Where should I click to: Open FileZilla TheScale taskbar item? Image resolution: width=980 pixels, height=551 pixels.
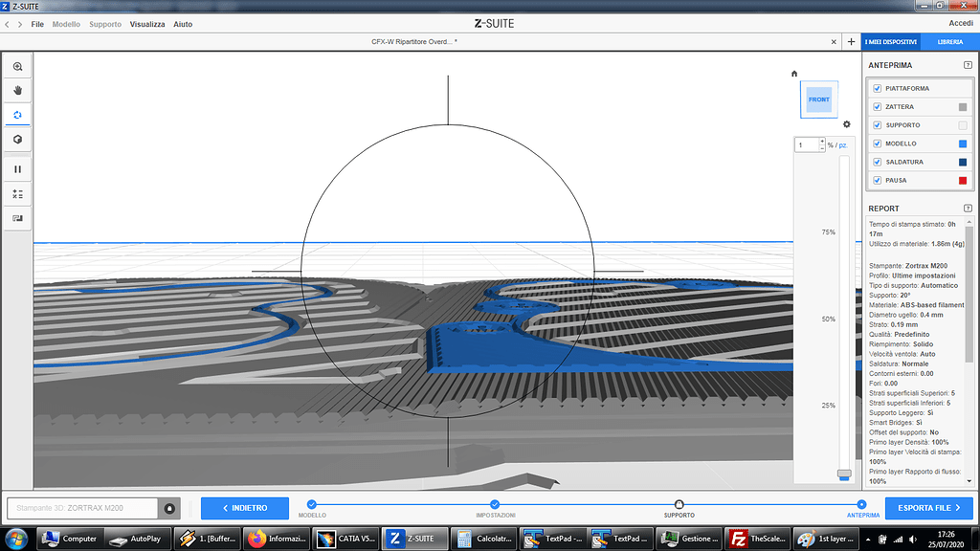tap(758, 540)
